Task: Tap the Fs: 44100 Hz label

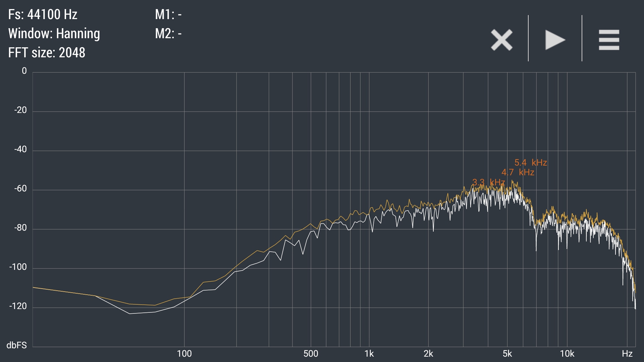Action: pyautogui.click(x=43, y=14)
